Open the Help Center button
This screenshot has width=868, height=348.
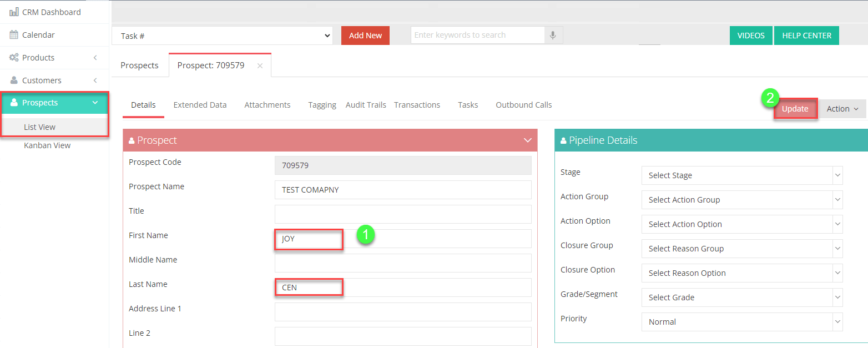(x=806, y=36)
